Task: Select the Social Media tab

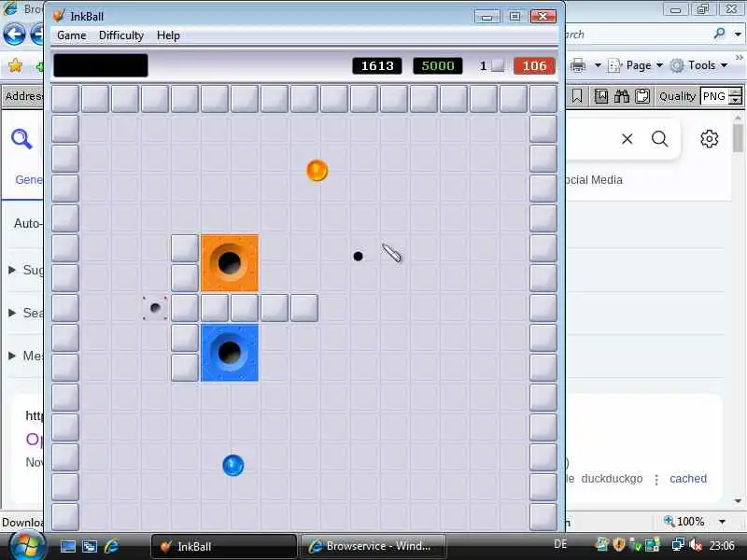Action: click(594, 180)
